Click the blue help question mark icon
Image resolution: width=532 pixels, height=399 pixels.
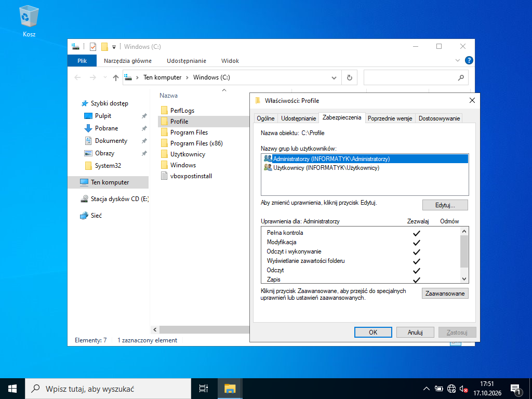[x=469, y=61]
